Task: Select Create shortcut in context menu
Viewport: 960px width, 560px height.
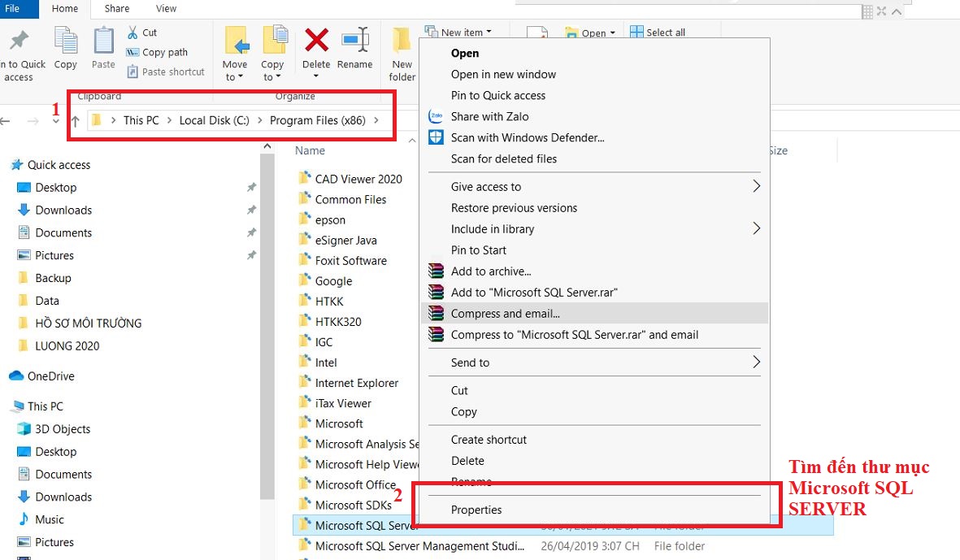Action: pyautogui.click(x=489, y=440)
